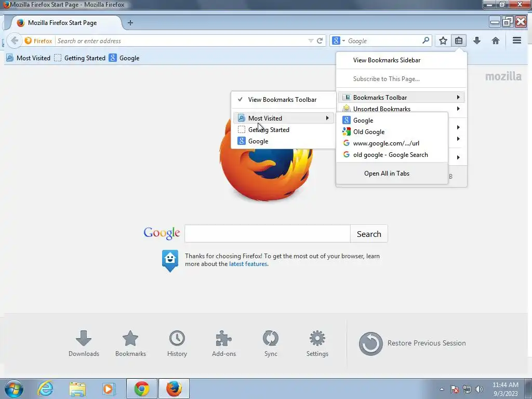Open Internet Explorer from taskbar
The image size is (532, 399).
coord(45,389)
